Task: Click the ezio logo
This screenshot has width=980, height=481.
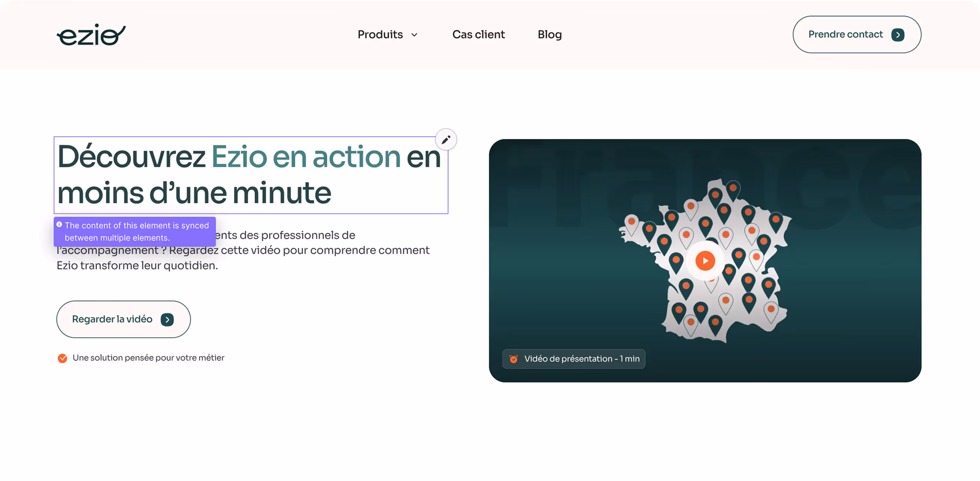Action: [91, 35]
